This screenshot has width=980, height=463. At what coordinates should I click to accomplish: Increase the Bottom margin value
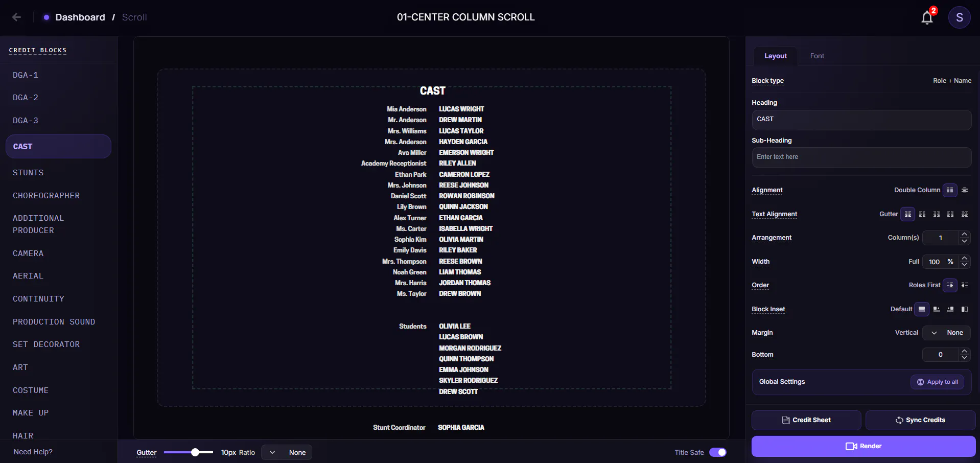(x=964, y=351)
